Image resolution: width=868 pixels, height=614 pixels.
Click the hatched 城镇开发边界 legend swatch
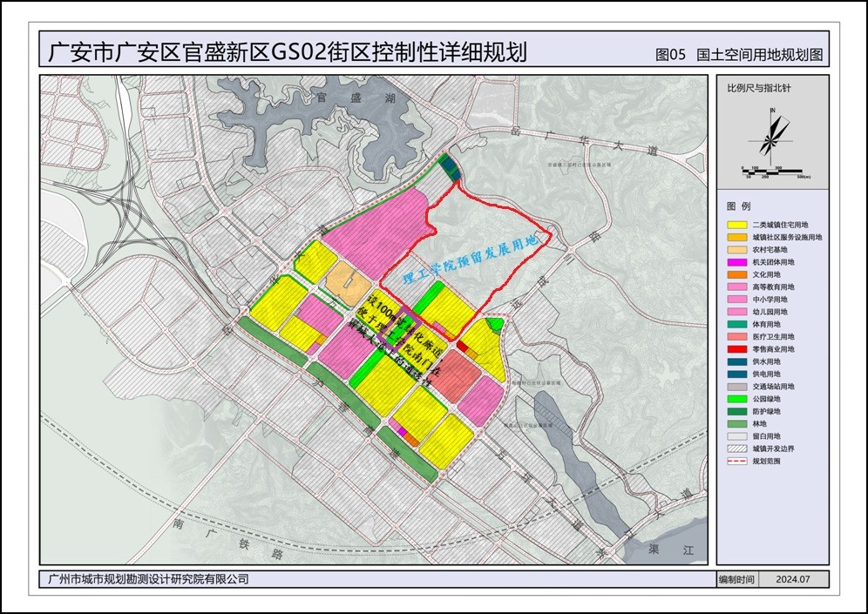[736, 449]
